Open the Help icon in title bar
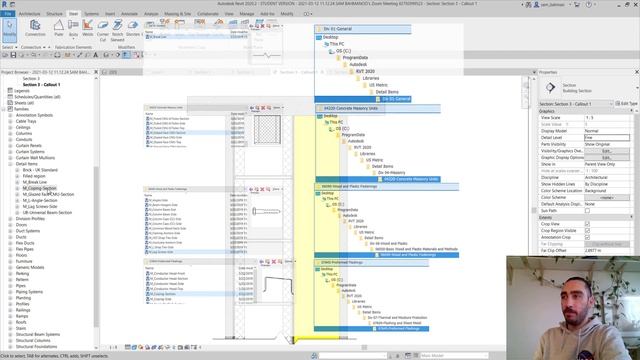This screenshot has height=360, width=640. coord(589,4)
